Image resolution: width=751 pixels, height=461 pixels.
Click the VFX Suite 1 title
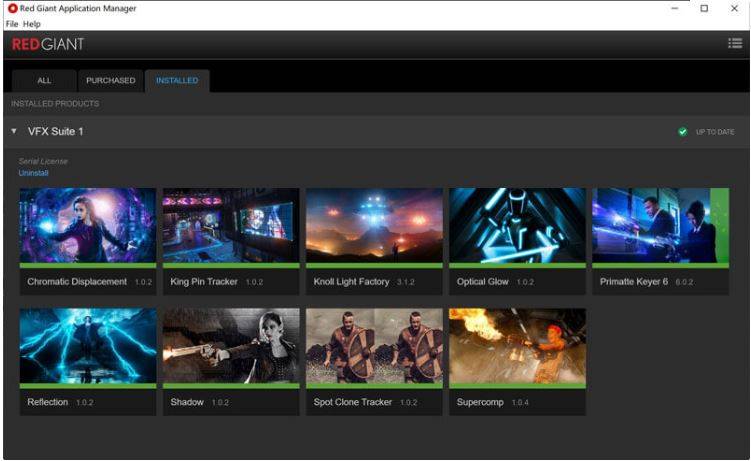tap(56, 131)
